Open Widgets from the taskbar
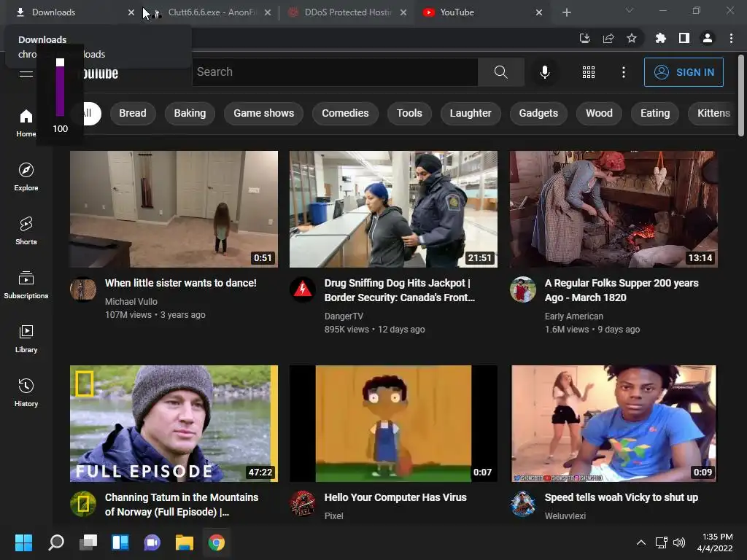 [120, 542]
